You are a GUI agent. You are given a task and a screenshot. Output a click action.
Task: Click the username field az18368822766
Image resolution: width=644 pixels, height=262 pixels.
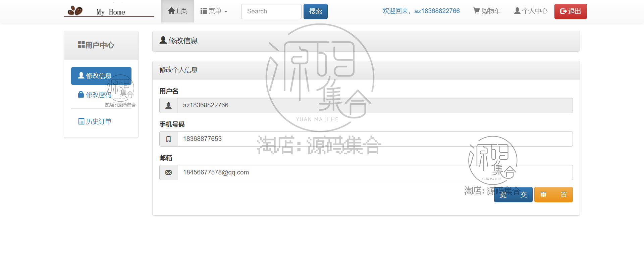coord(375,105)
